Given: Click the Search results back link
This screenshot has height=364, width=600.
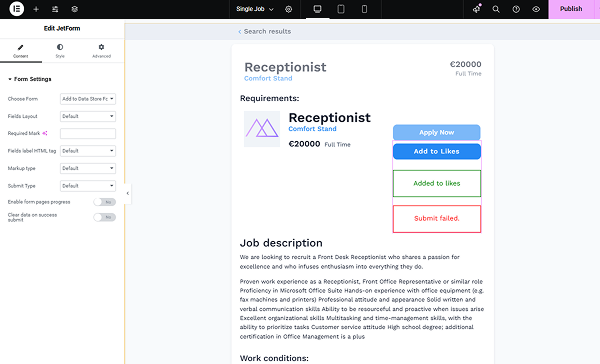Looking at the screenshot, I should point(267,32).
